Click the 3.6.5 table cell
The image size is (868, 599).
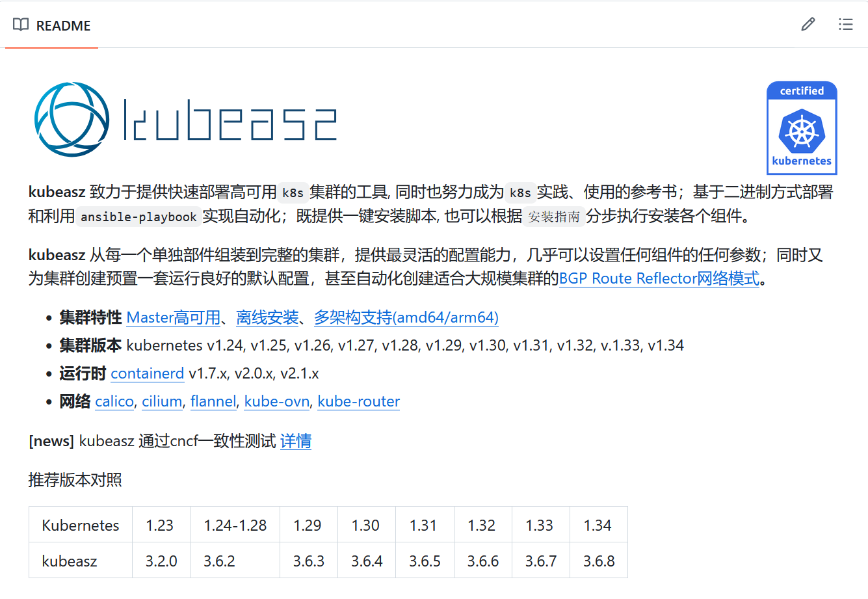(425, 561)
